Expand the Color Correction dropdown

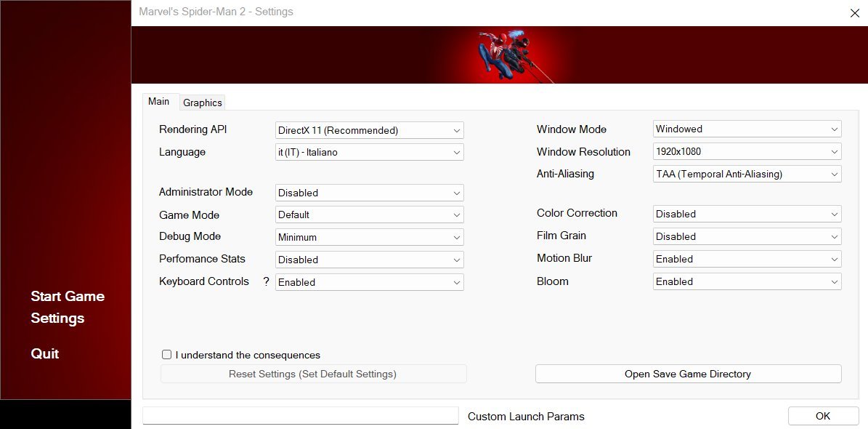(x=747, y=214)
